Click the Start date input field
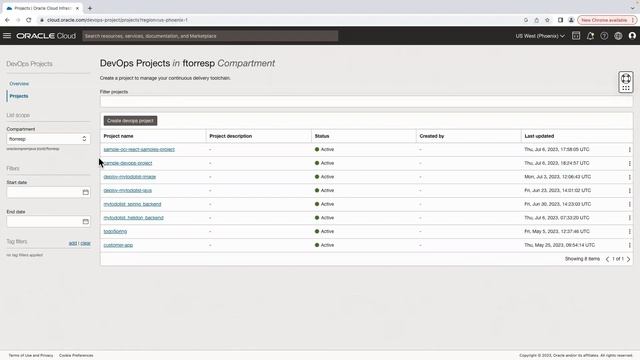Screen dimensions: 640x360 pos(48,192)
